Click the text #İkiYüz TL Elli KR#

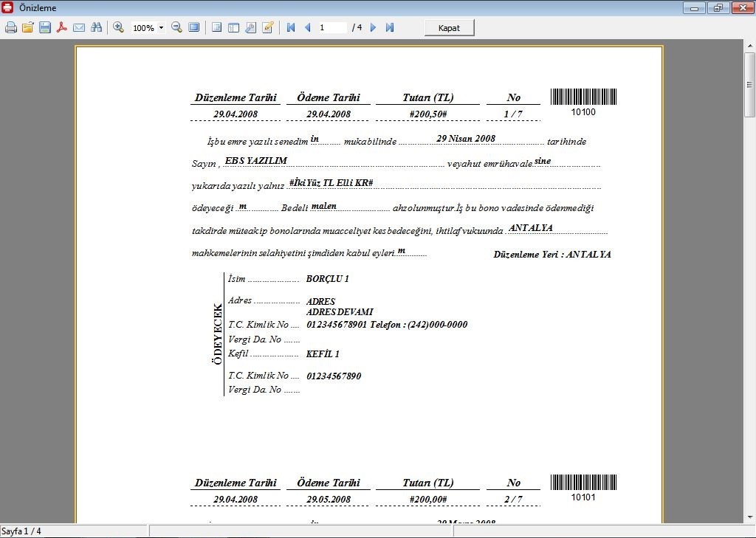(x=331, y=183)
